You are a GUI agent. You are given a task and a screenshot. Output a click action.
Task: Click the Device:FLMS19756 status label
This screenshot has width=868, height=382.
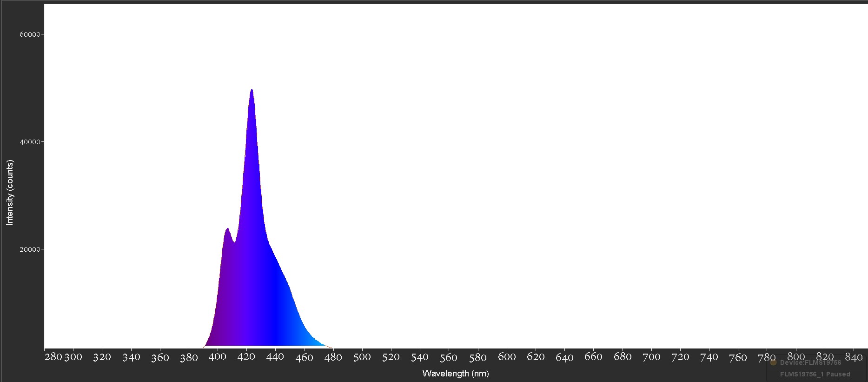click(x=810, y=362)
